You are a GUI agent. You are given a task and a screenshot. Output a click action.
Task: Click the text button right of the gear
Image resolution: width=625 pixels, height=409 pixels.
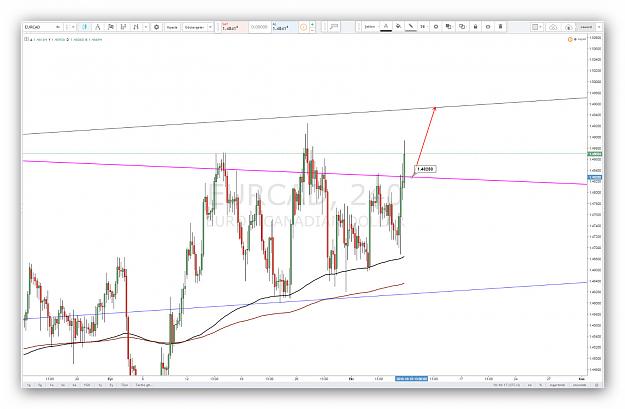pyautogui.click(x=172, y=27)
